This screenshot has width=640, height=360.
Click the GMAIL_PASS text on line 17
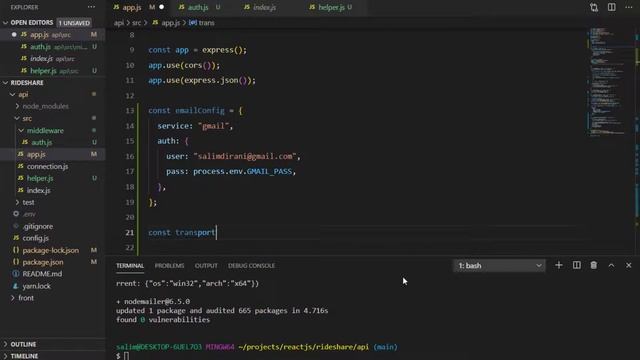(x=269, y=171)
